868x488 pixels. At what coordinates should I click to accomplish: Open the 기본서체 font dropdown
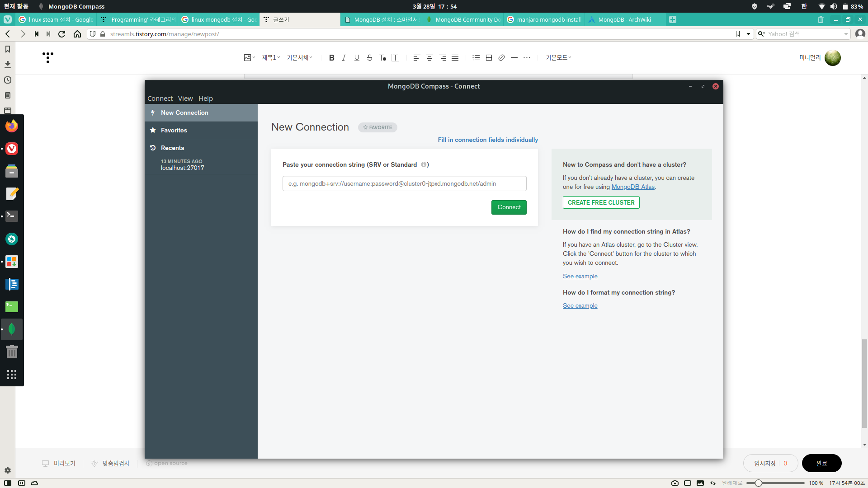[x=299, y=58]
